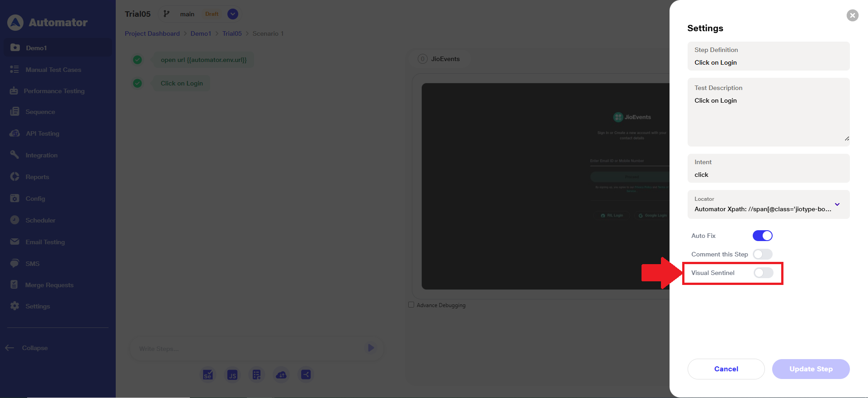Viewport: 868px width, 398px height.
Task: Click the Selenium icon below the steps box
Action: [x=208, y=374]
